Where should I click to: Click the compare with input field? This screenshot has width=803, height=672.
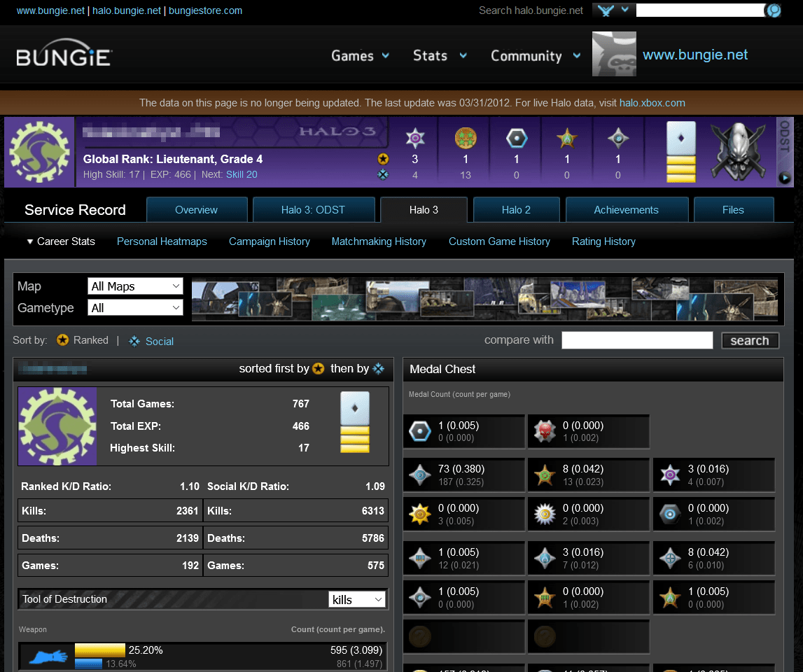[637, 340]
